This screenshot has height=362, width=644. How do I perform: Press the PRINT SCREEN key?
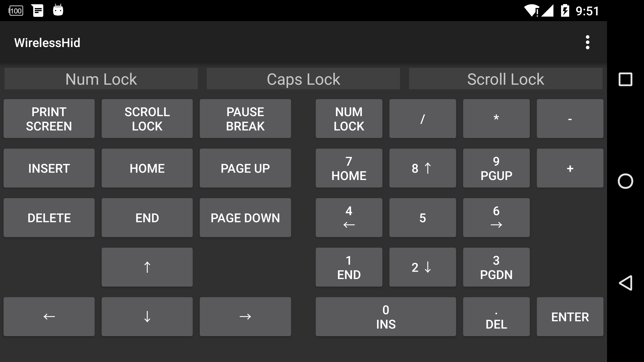(x=49, y=118)
